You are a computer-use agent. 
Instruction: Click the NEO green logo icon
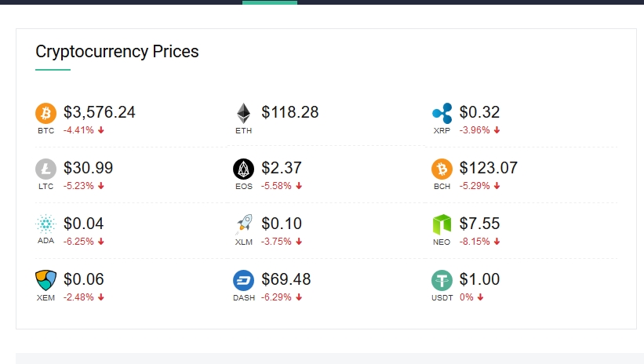tap(442, 224)
